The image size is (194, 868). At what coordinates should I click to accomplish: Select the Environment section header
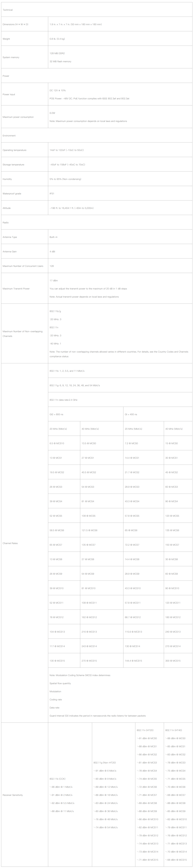9,135
